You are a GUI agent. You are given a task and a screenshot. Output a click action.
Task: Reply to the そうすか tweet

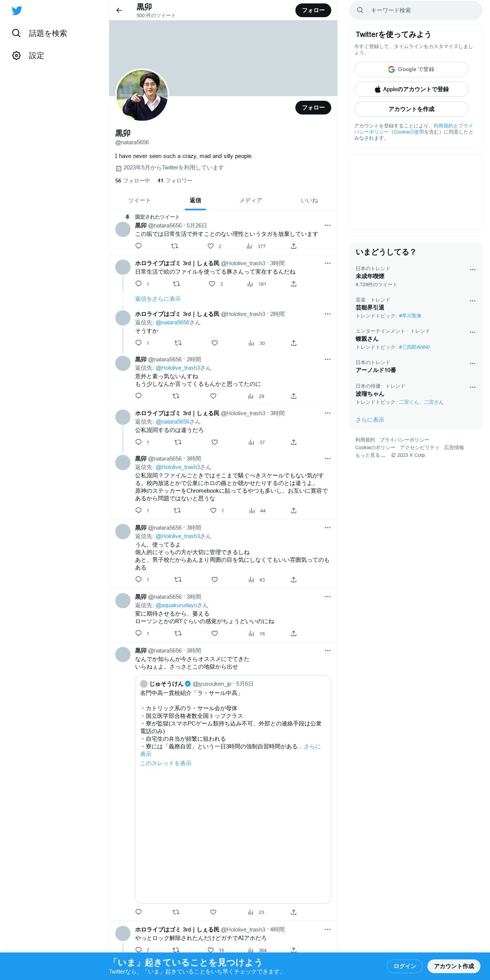(139, 343)
